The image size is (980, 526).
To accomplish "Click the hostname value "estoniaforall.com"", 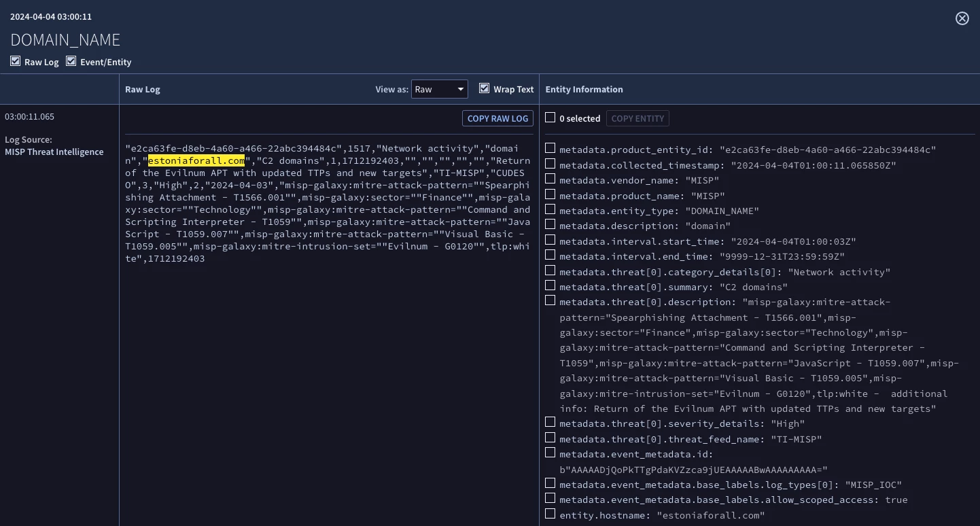I will (711, 515).
